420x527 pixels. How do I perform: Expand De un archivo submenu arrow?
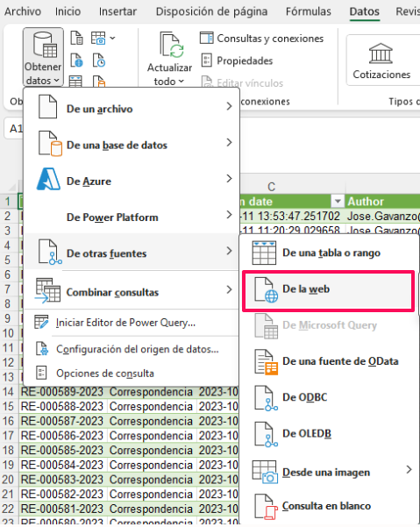pos(229,107)
